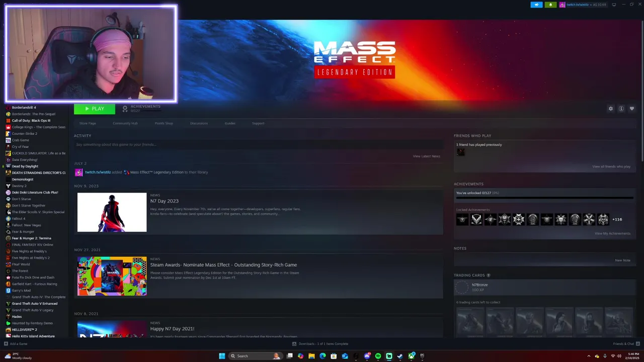Screen dimensions: 644x362
Task: Open the Store Page tab
Action: (88, 123)
